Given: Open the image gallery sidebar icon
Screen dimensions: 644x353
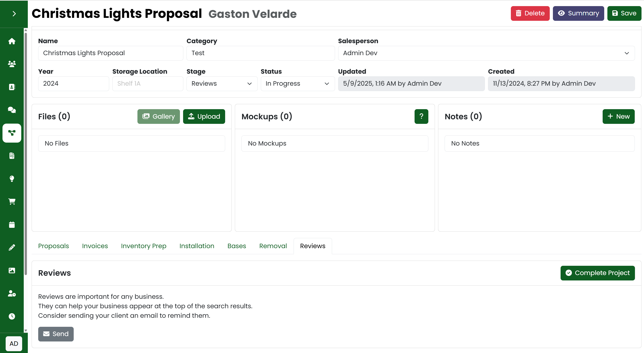Looking at the screenshot, I should (x=12, y=271).
